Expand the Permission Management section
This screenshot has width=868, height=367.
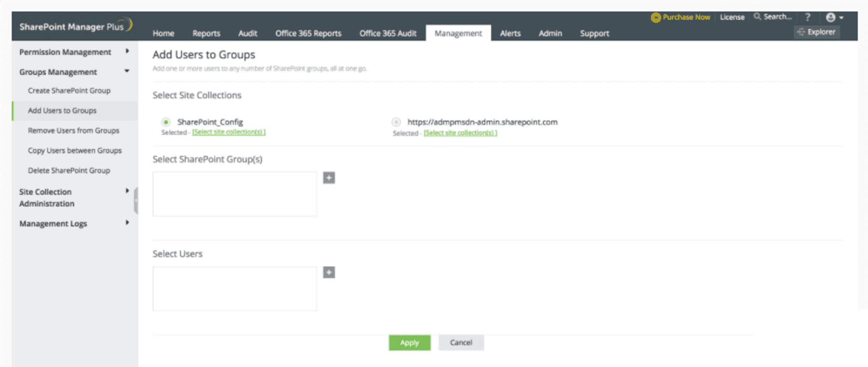pyautogui.click(x=127, y=51)
